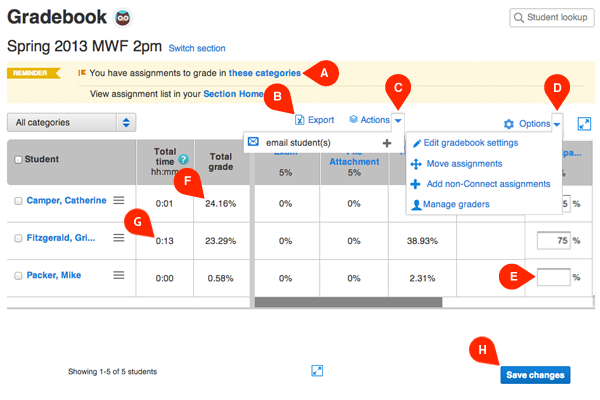Click the Options gear icon
Viewport: 600px width, 400px height.
coord(509,124)
